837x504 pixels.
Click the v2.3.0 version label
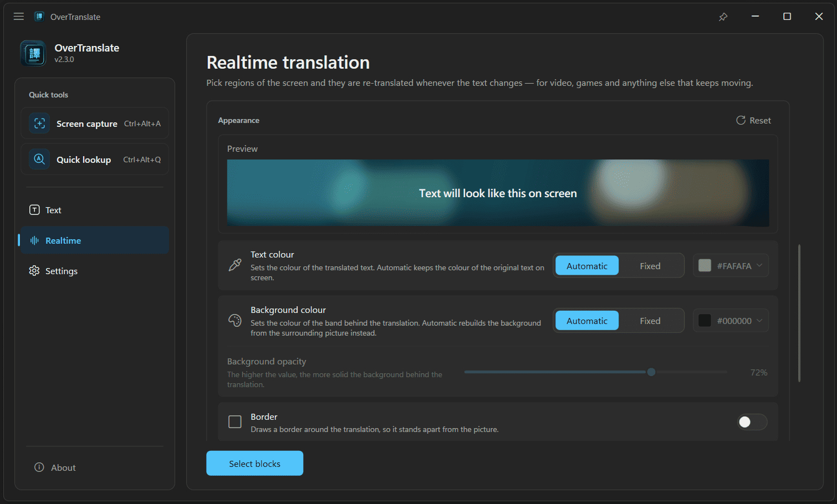tap(64, 59)
